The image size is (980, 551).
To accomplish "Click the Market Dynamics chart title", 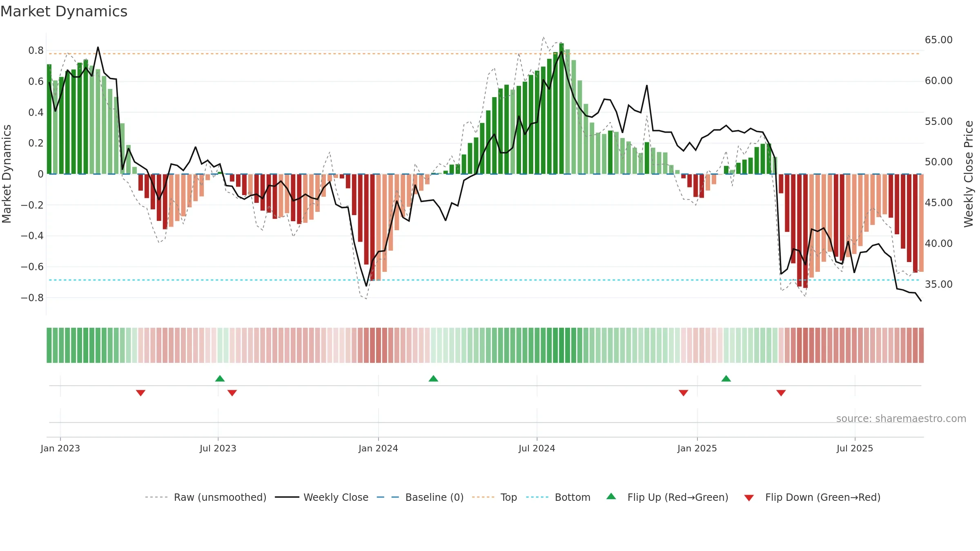I will click(64, 11).
